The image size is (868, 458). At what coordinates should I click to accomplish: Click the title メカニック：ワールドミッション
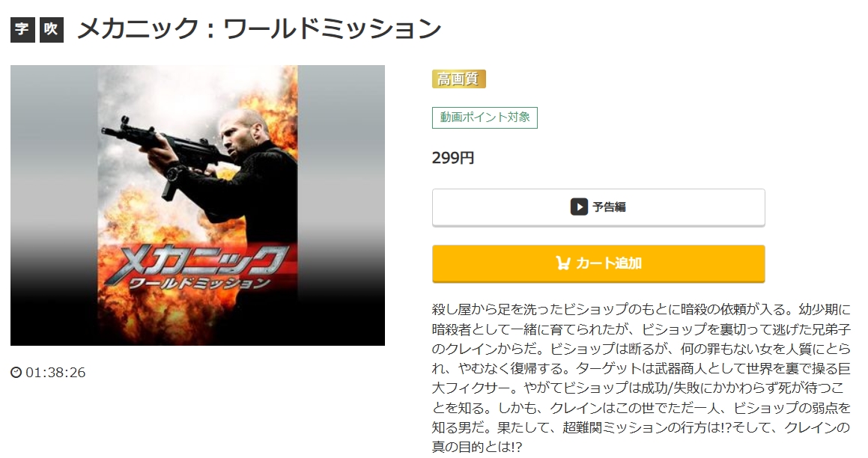tap(259, 29)
